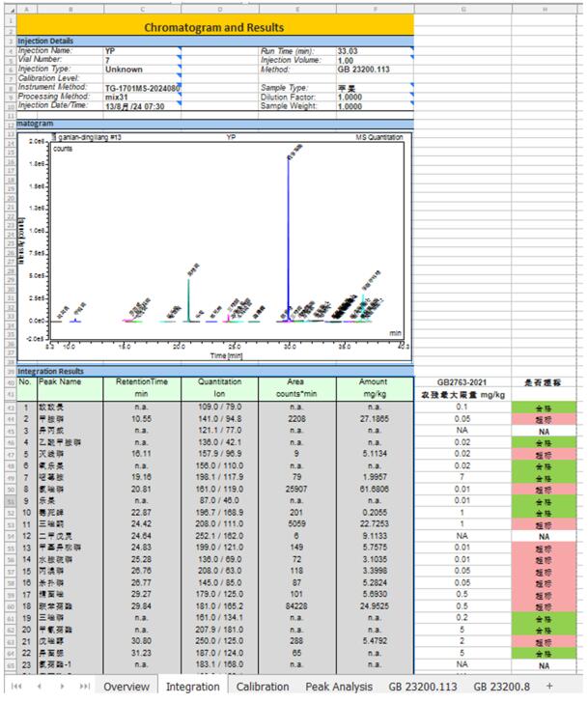Click next sheet navigation arrow
Screen dimensions: 588x703
[61, 686]
